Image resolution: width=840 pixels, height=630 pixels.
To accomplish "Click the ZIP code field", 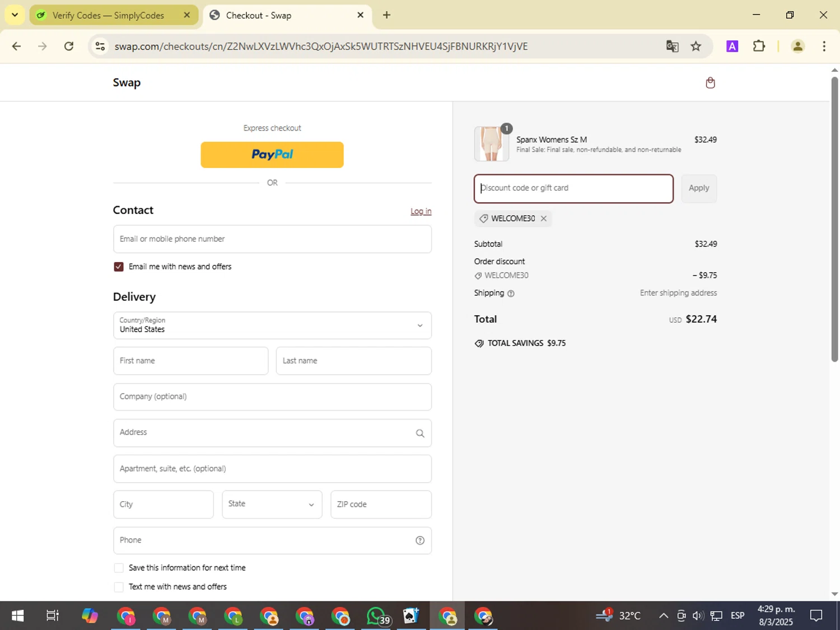I will [x=381, y=505].
